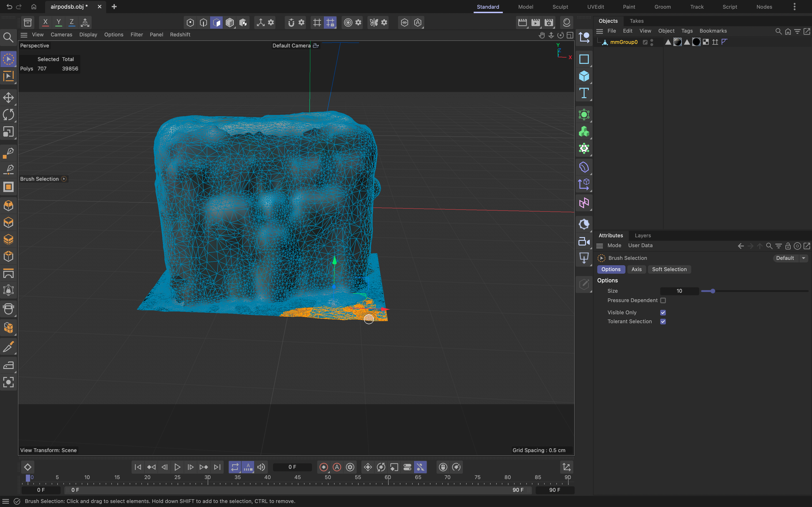Click the Cube primitive icon
The width and height of the screenshot is (812, 507).
584,77
